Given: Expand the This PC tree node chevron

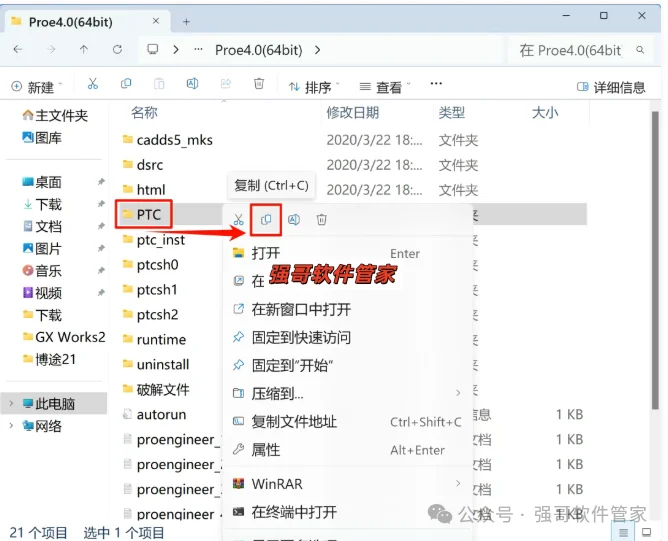Looking at the screenshot, I should point(12,403).
